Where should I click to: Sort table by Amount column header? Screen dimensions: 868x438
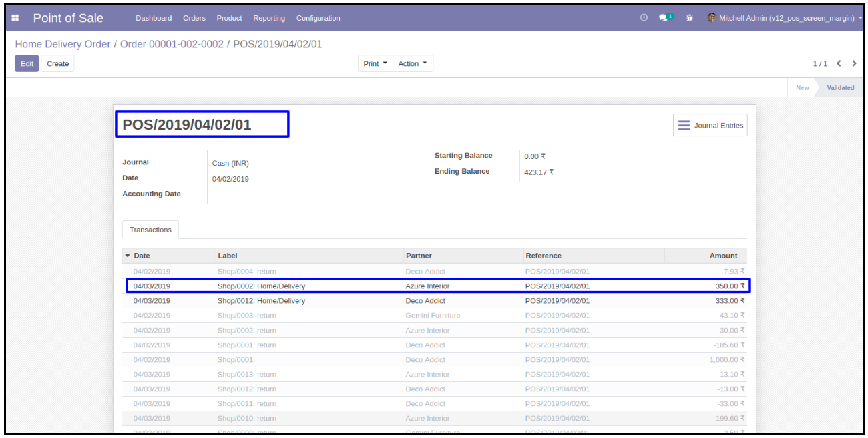tap(723, 256)
